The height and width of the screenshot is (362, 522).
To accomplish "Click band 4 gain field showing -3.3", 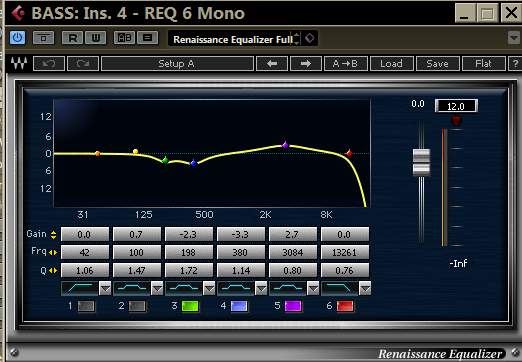I will coord(241,234).
